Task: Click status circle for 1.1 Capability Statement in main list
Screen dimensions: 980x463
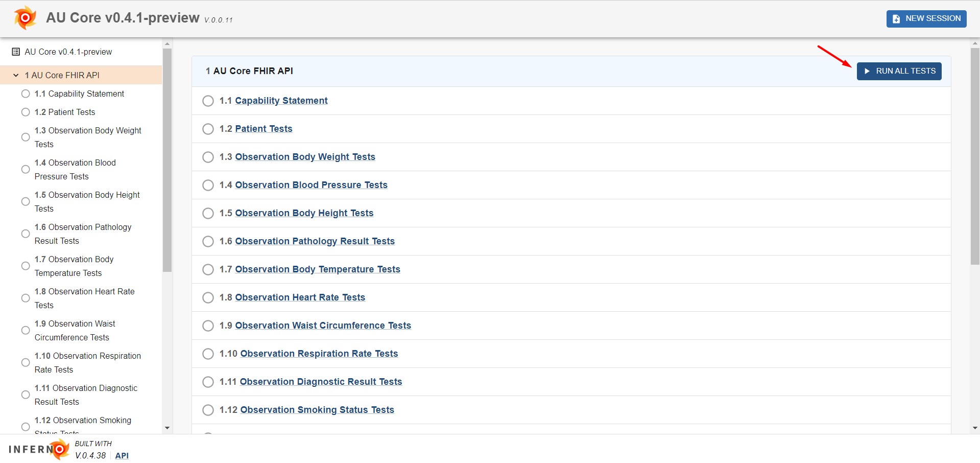Action: (x=208, y=101)
